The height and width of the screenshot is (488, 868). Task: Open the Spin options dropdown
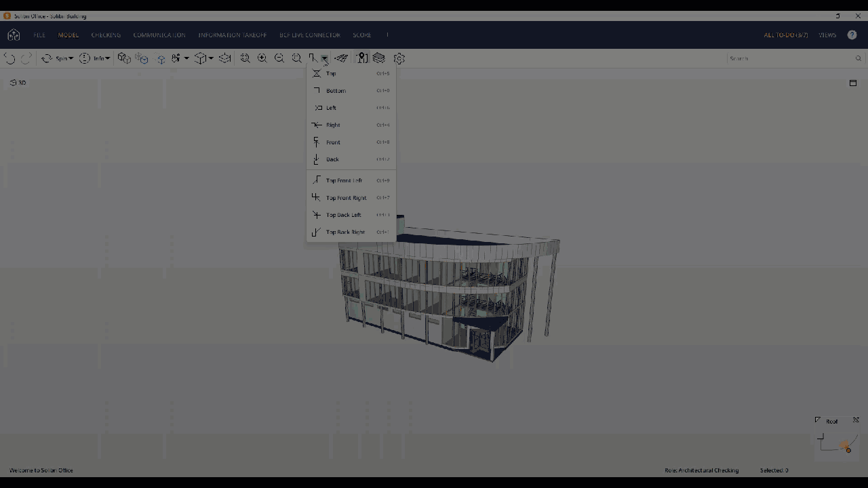click(71, 58)
